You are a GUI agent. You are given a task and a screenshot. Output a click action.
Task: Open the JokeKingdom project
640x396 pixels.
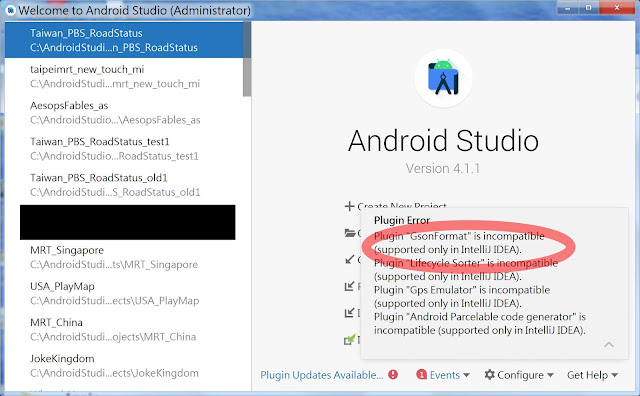(124, 365)
